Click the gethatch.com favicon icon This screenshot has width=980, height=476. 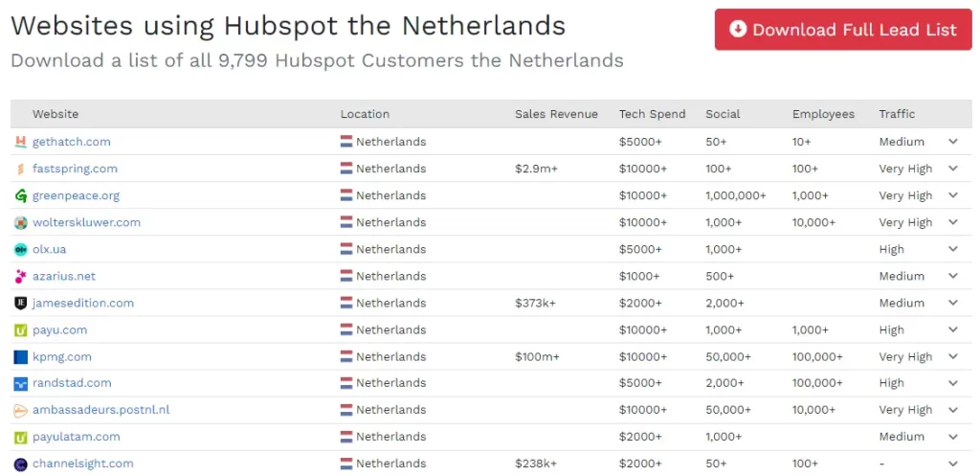pyautogui.click(x=21, y=142)
